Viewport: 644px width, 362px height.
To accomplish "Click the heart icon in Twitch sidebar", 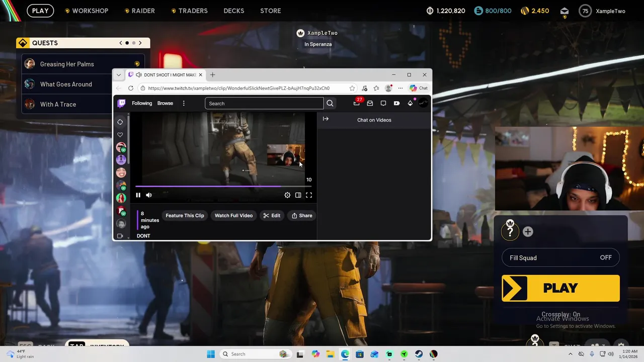I will pos(120,135).
